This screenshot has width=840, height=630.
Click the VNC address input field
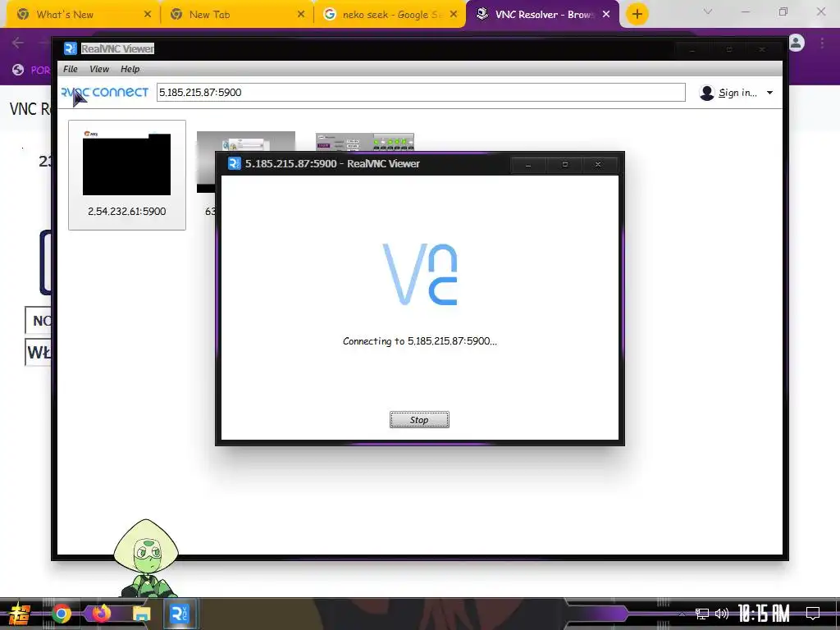[421, 92]
